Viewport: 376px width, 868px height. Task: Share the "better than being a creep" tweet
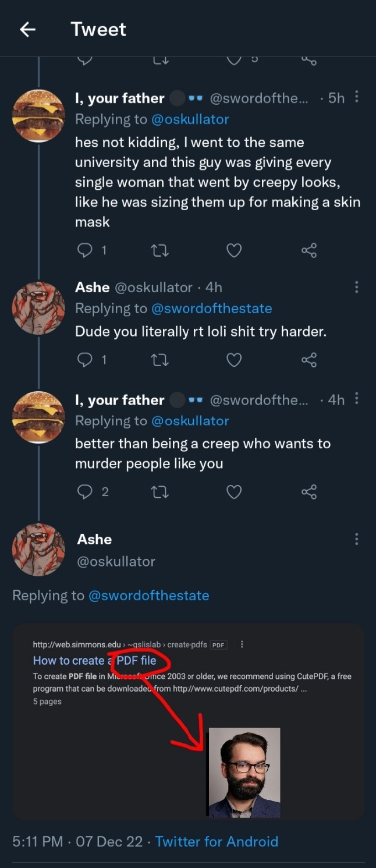(309, 492)
